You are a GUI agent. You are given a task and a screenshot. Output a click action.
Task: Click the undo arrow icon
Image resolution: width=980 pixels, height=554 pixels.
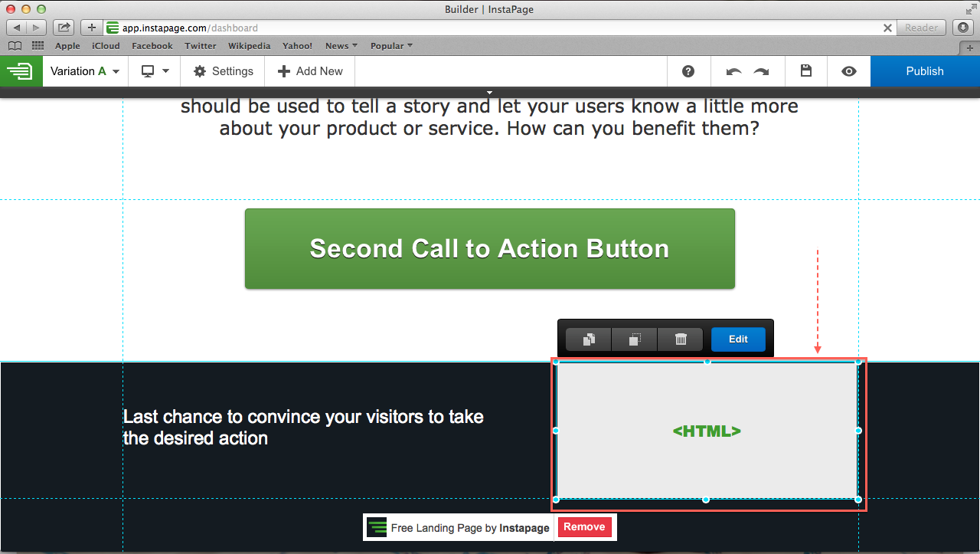point(733,71)
